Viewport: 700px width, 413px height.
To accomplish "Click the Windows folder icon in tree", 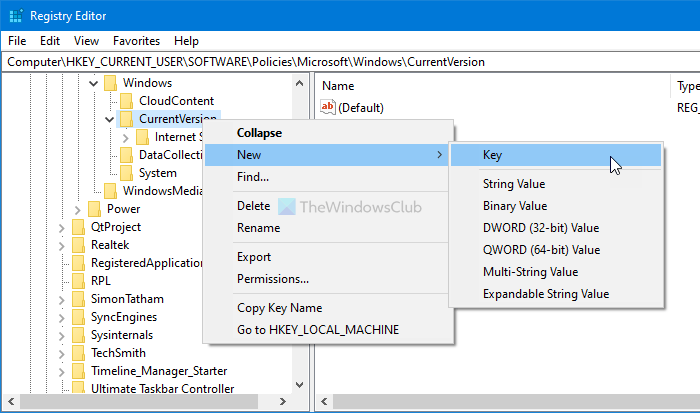I will (x=111, y=83).
